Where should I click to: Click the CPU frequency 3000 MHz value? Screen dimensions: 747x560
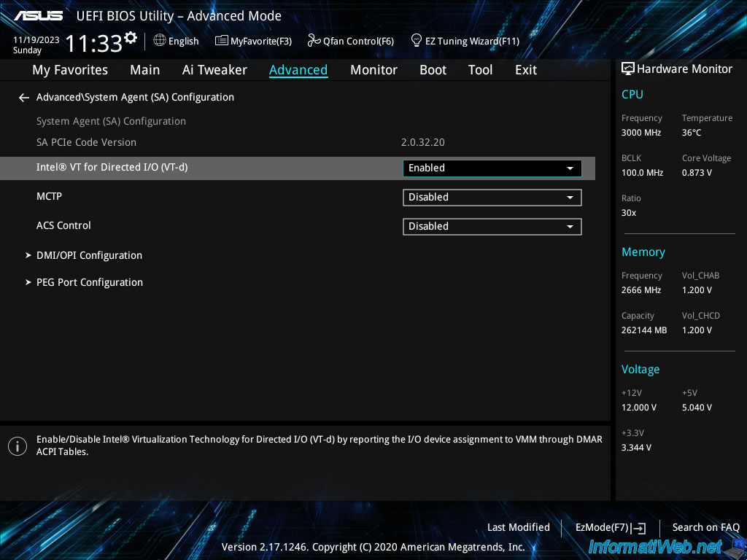(x=641, y=133)
